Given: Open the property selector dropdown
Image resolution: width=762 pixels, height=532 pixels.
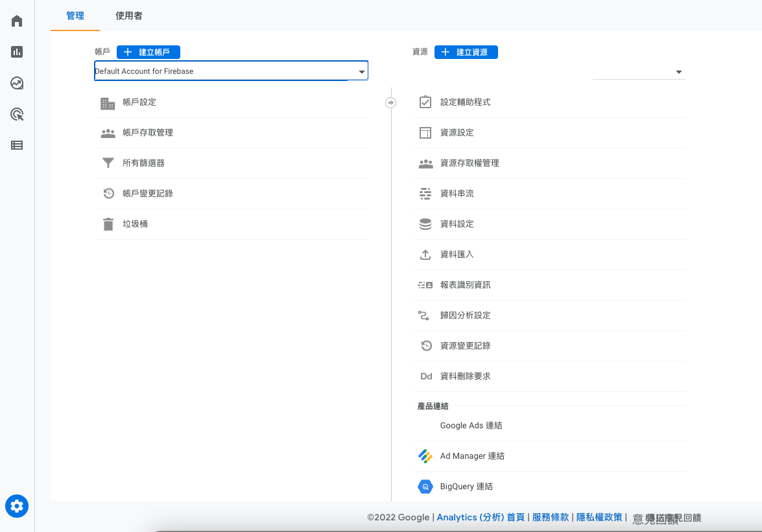Looking at the screenshot, I should (678, 72).
